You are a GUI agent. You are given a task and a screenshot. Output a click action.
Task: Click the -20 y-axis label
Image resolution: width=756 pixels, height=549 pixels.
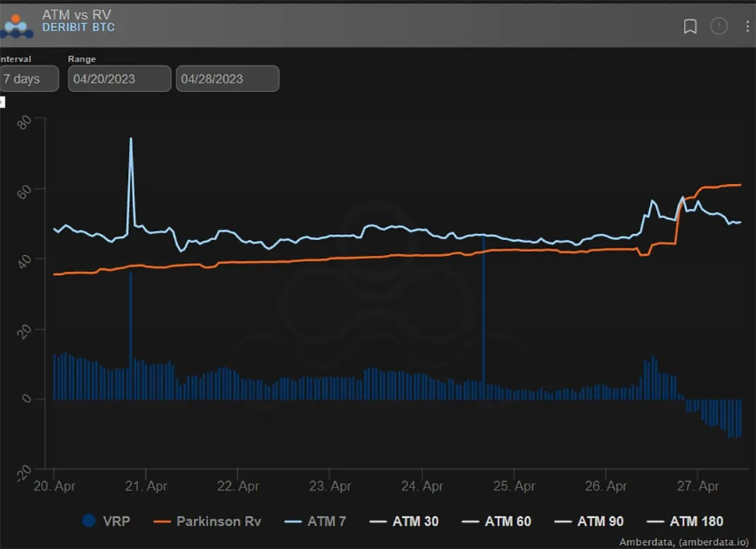[23, 473]
